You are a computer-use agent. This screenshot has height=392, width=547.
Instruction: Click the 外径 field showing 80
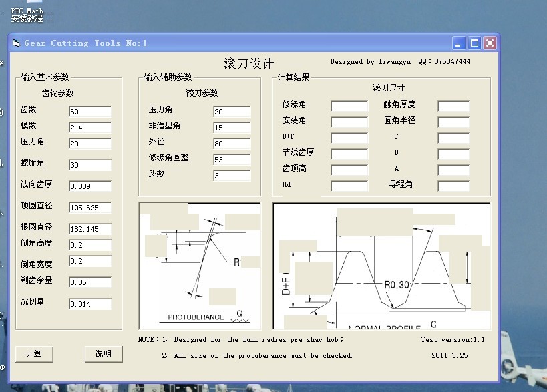point(232,144)
